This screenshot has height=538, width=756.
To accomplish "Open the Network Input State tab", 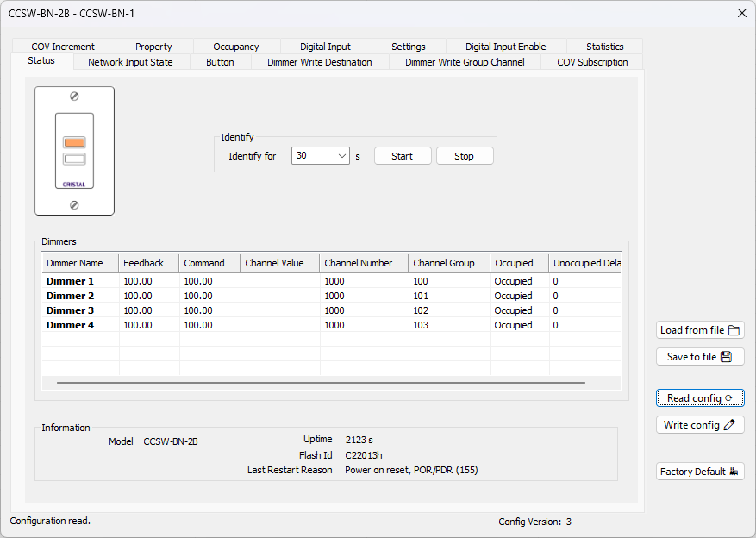I will (130, 62).
